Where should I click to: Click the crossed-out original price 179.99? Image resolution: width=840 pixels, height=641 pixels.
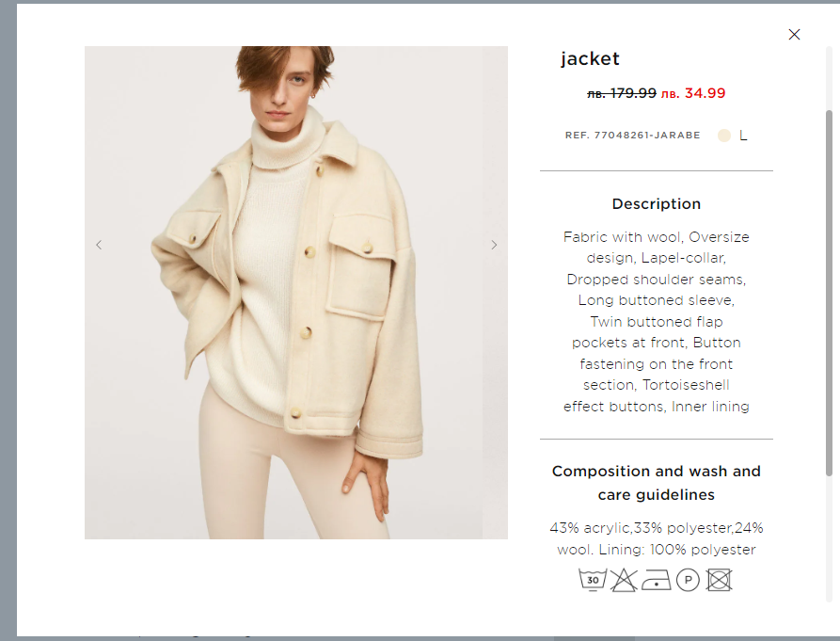[622, 93]
